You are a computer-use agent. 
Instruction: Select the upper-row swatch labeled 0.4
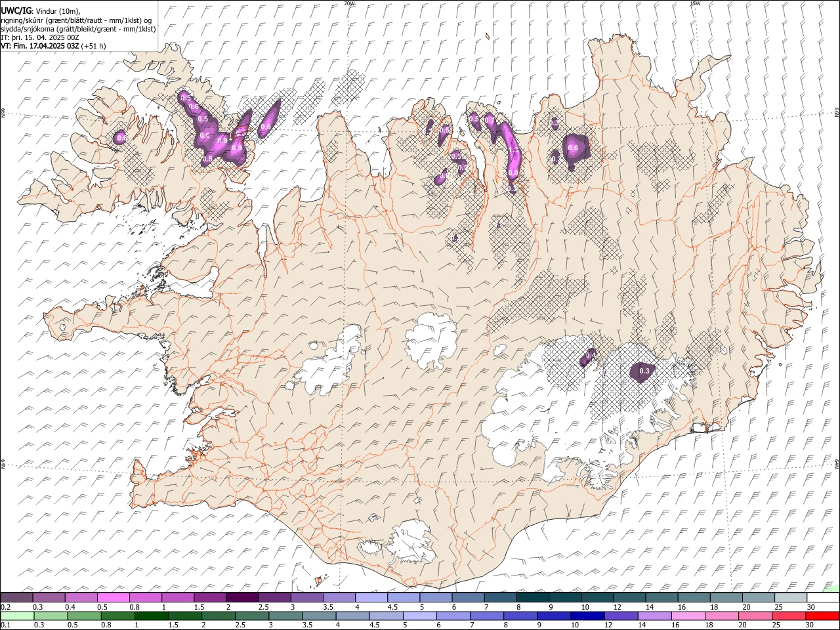click(81, 598)
